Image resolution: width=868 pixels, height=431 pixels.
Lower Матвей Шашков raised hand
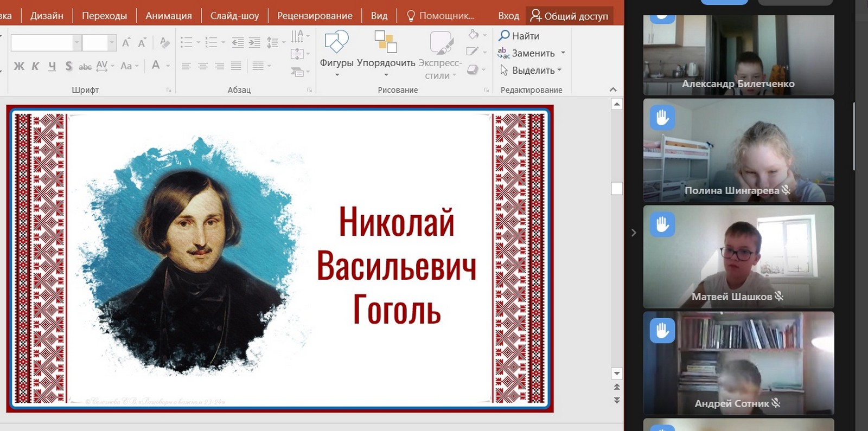[x=662, y=224]
